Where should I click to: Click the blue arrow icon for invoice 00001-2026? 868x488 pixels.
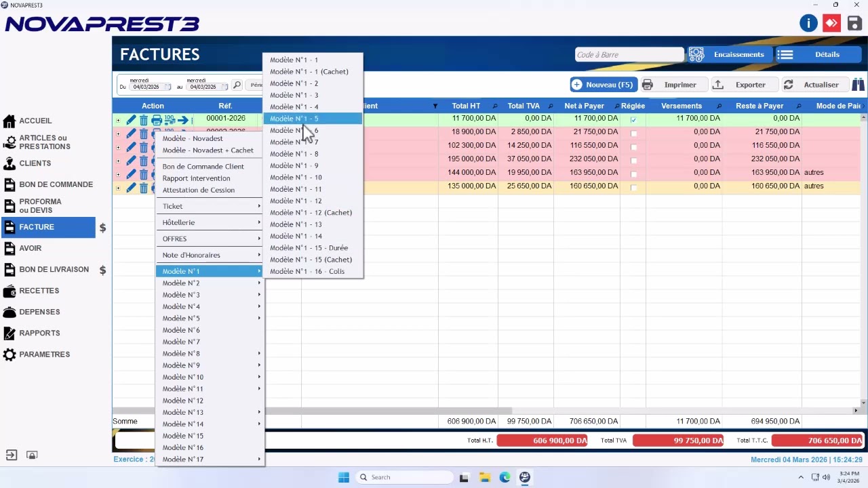point(183,120)
